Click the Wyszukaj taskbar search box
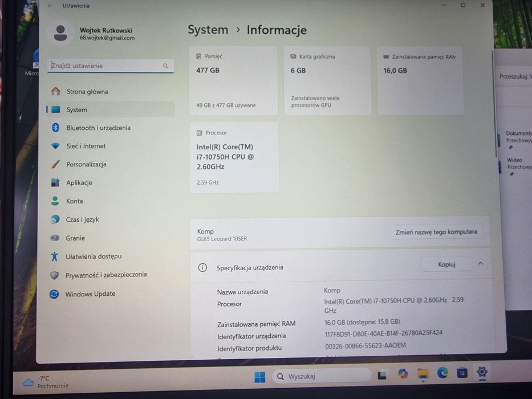The height and width of the screenshot is (399, 532). click(321, 376)
